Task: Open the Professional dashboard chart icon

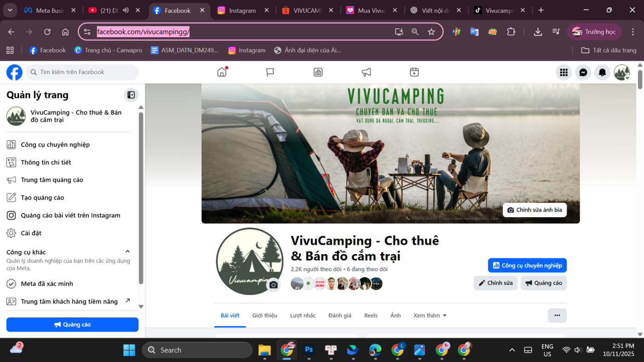Action: click(x=318, y=72)
